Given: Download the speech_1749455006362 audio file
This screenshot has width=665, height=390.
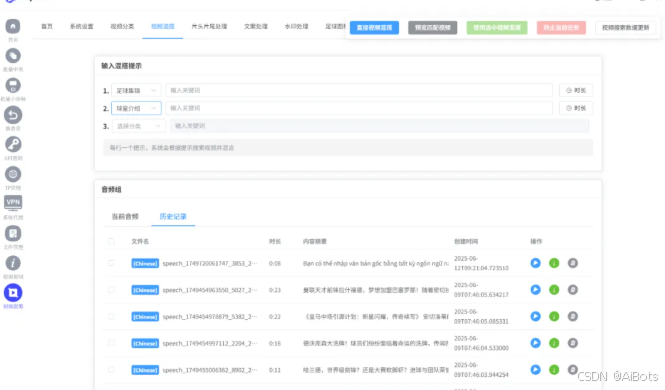Looking at the screenshot, I should [554, 370].
